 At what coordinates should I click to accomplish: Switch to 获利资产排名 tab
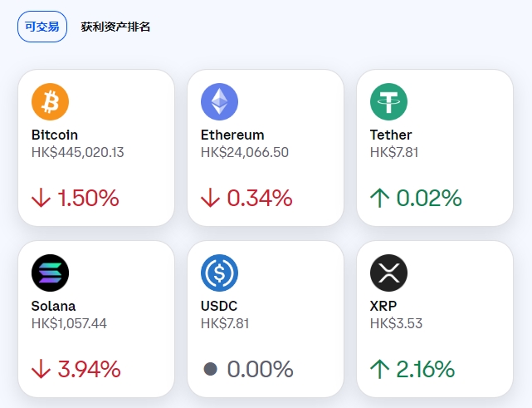pos(115,27)
